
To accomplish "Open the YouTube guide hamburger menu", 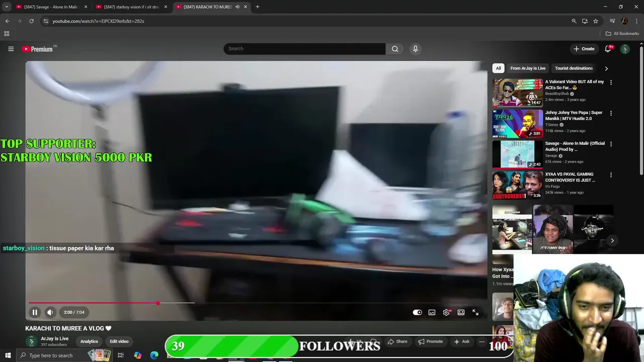I will (11, 49).
